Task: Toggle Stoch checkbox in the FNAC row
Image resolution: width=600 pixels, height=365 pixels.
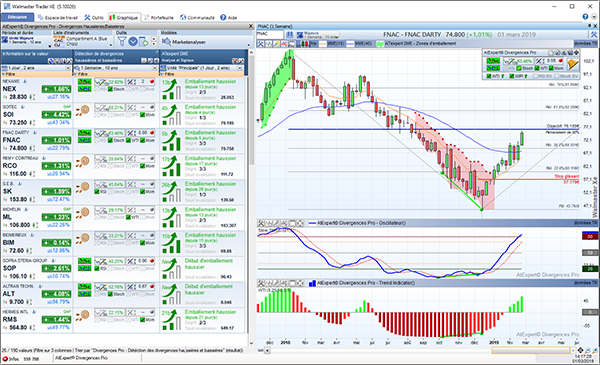Action: 110,140
